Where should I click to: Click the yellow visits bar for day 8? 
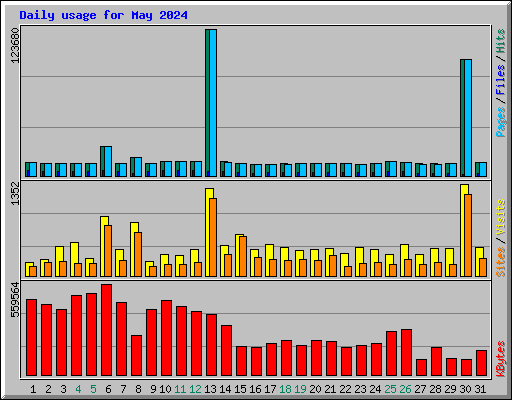pos(133,249)
